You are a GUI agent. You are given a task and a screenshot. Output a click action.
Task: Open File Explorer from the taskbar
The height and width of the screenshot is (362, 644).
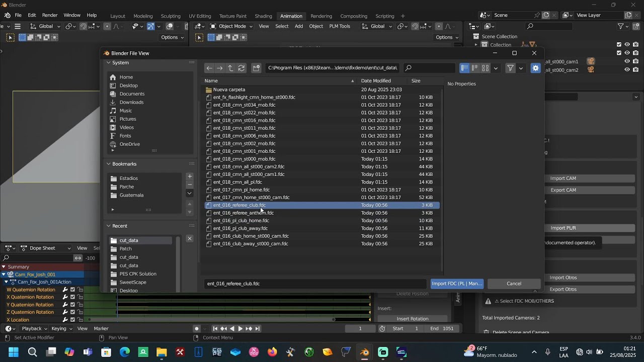[x=162, y=352]
